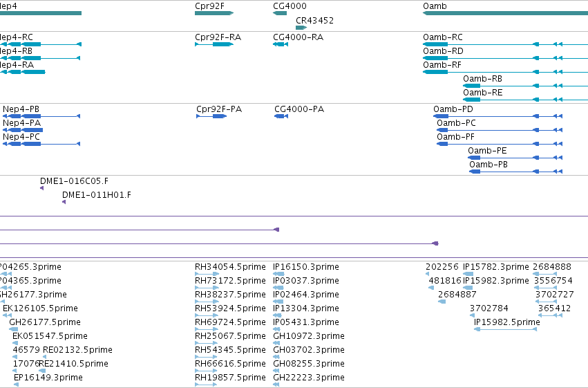Click EST IP13304.3prime
This screenshot has height=388, width=588.
point(305,308)
